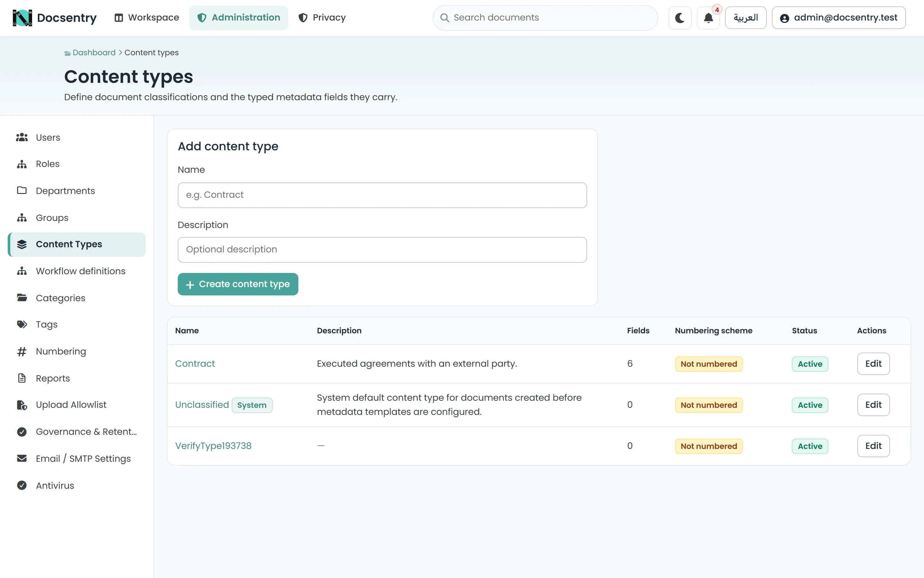Viewport: 924px width, 578px height.
Task: Open Governance & Retention in the sidebar
Action: [x=77, y=432]
